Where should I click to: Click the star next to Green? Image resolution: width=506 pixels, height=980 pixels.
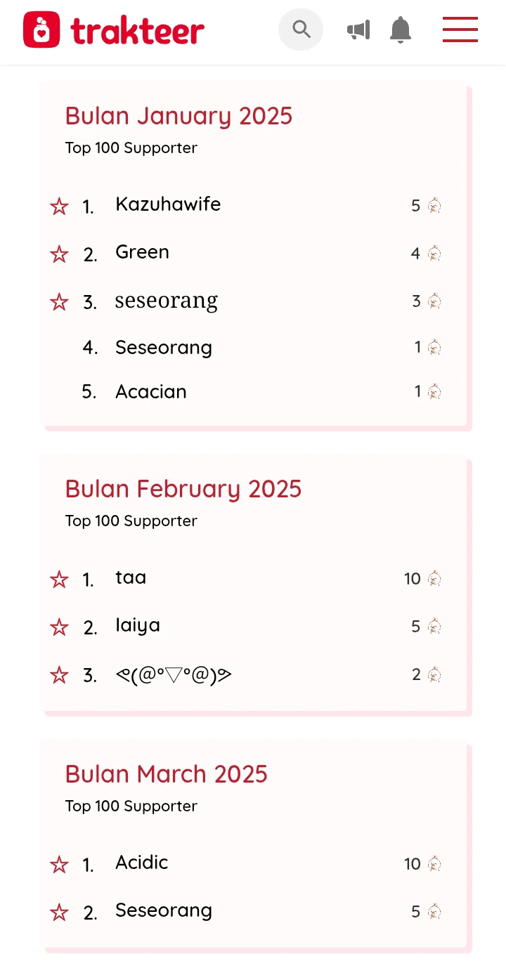59,254
